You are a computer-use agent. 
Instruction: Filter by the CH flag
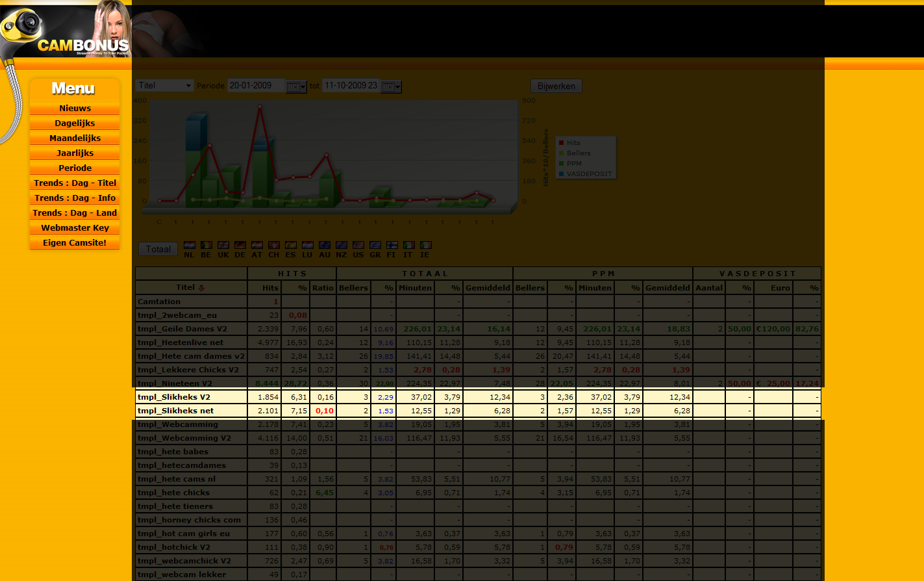coord(273,245)
